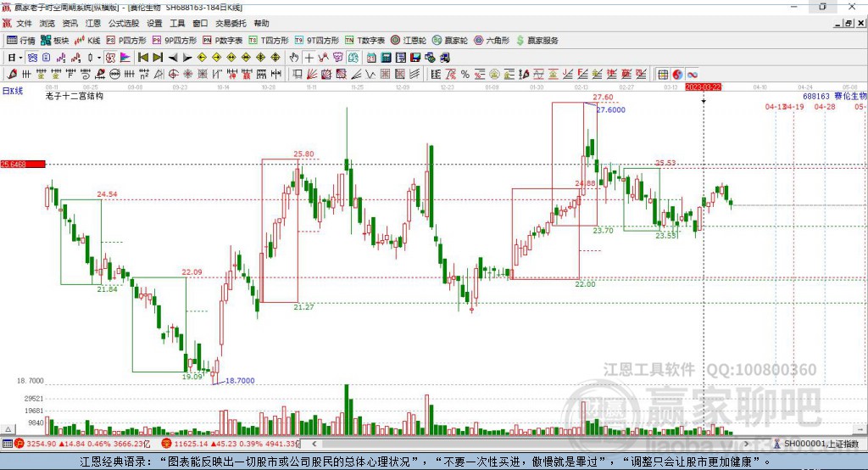Click the 18.7000 low price label
Image resolution: width=868 pixels, height=470 pixels.
click(x=240, y=381)
